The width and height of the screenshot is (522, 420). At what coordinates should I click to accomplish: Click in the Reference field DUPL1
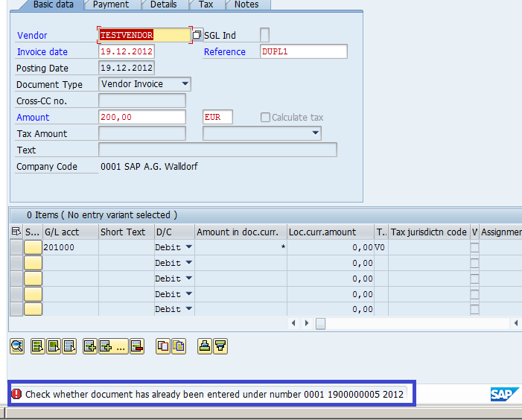tap(304, 51)
